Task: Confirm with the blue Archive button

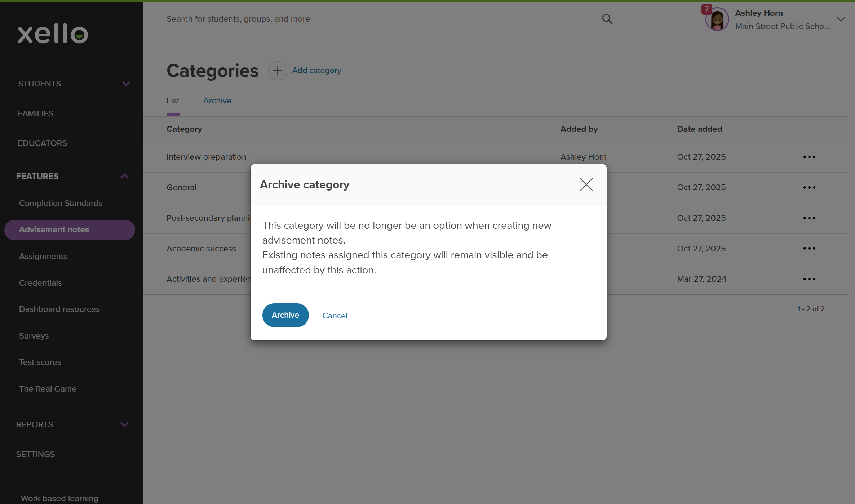Action: click(x=285, y=315)
